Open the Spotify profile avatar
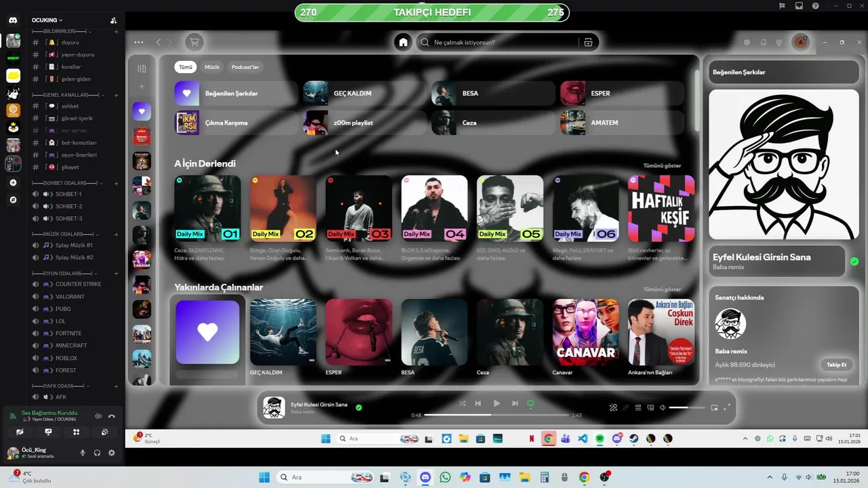868x488 pixels. [801, 42]
